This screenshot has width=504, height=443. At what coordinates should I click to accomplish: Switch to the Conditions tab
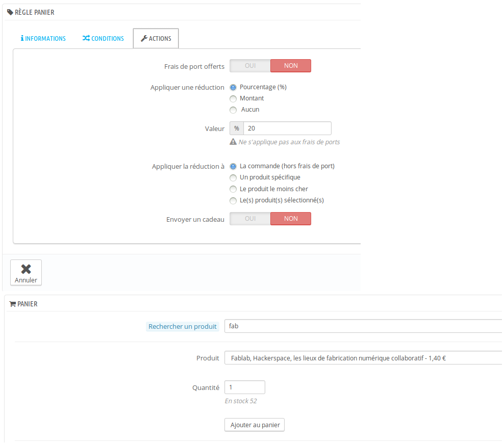(x=103, y=39)
